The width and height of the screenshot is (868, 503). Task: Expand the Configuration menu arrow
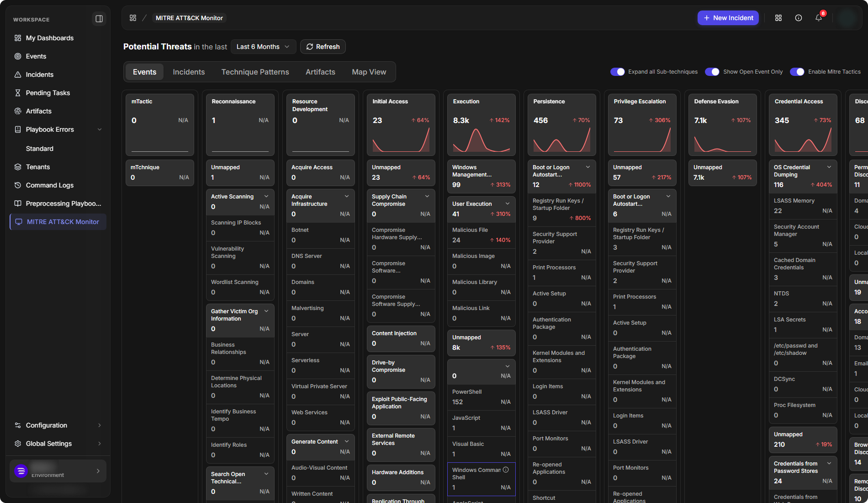click(100, 425)
